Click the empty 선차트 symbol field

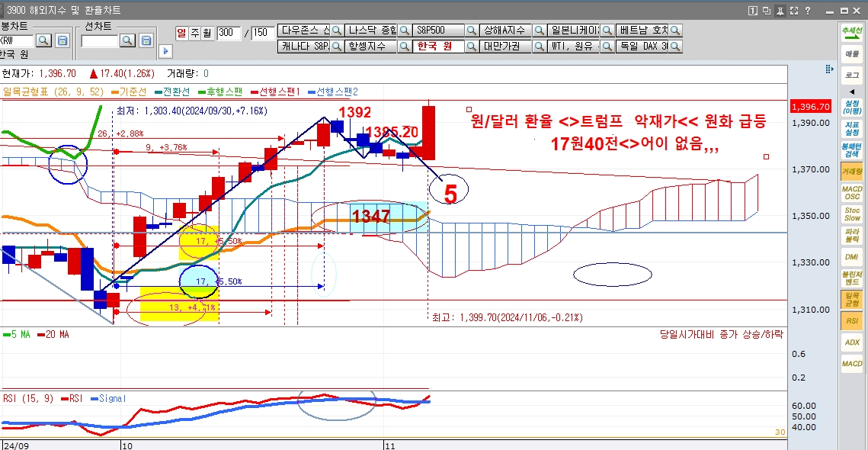[x=100, y=40]
